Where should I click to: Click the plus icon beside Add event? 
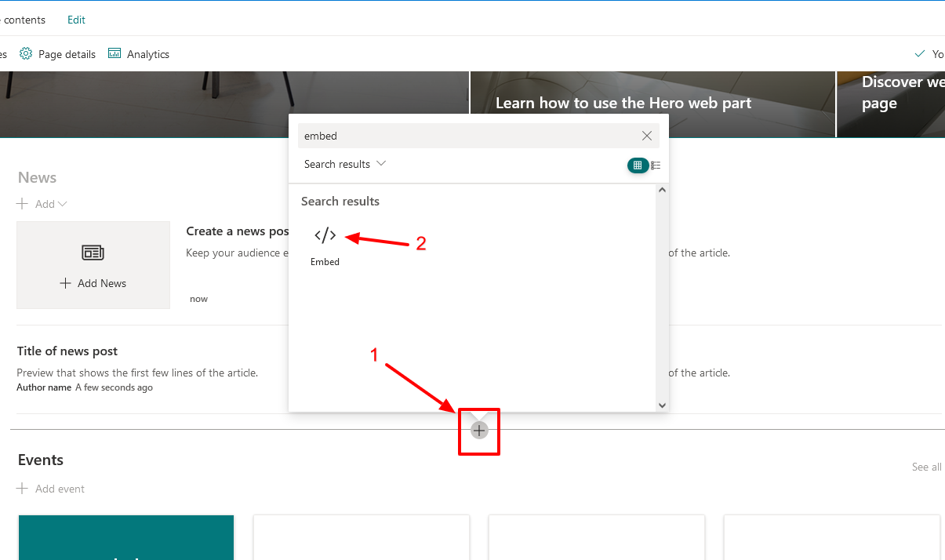pos(24,488)
